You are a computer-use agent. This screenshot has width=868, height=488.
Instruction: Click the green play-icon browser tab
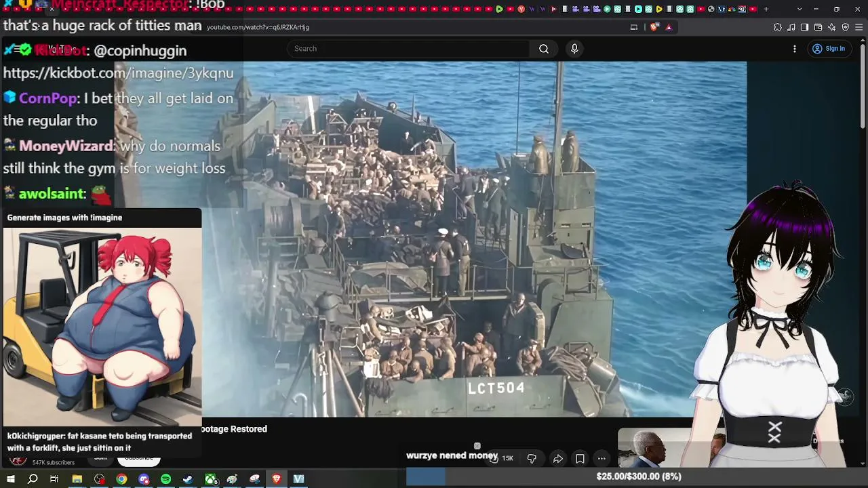tap(500, 9)
